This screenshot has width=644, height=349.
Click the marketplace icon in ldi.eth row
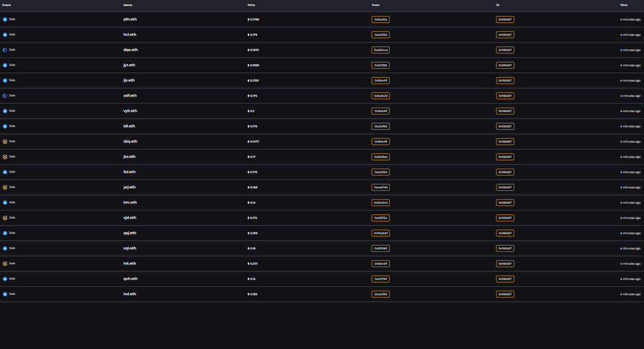click(x=5, y=126)
